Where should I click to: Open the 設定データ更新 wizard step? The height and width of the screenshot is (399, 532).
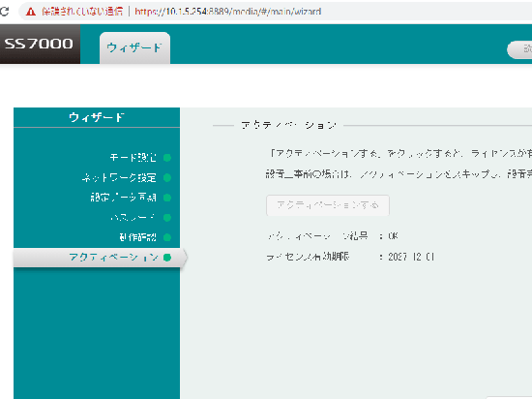pos(123,198)
